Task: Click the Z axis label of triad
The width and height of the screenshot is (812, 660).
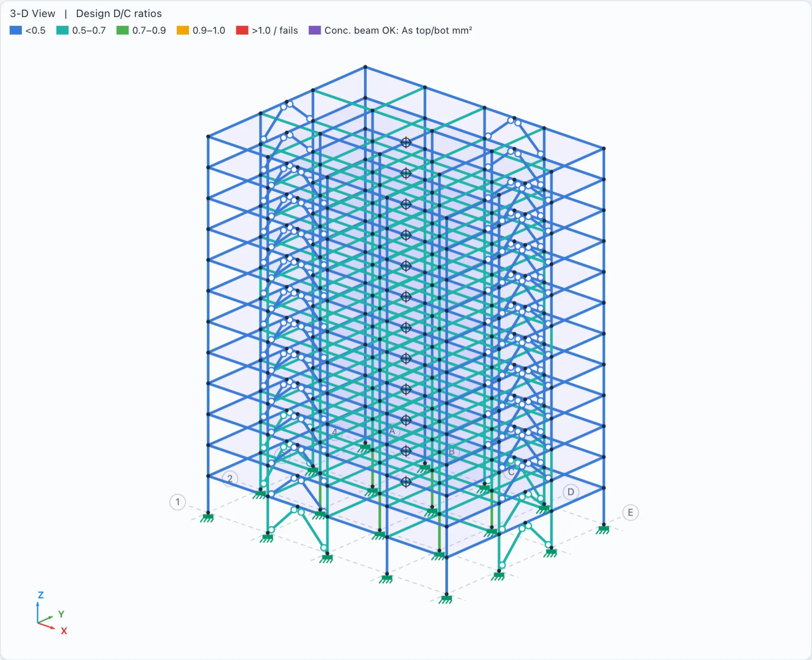Action: 41,595
